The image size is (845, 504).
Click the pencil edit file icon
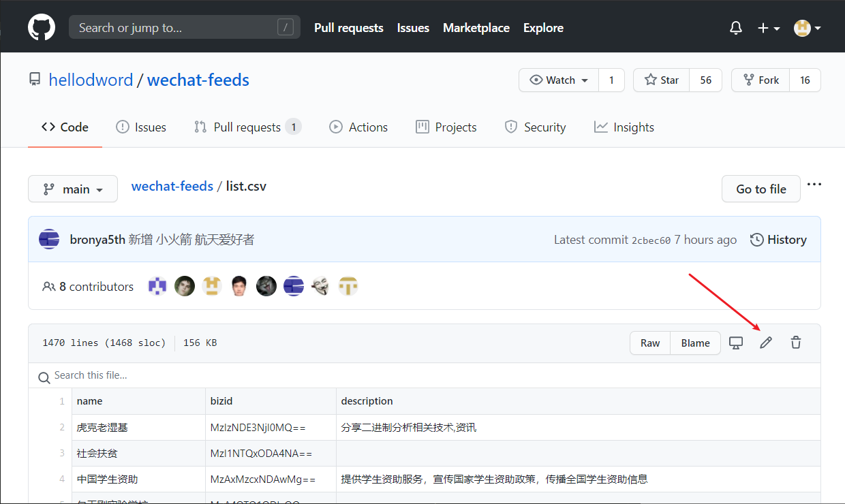766,343
